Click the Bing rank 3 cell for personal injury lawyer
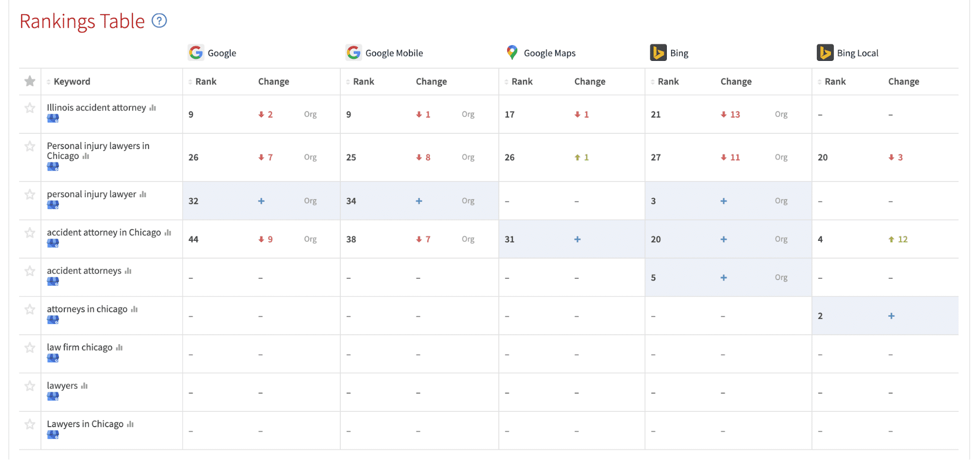Screen dimensions: 980x460 tap(653, 201)
